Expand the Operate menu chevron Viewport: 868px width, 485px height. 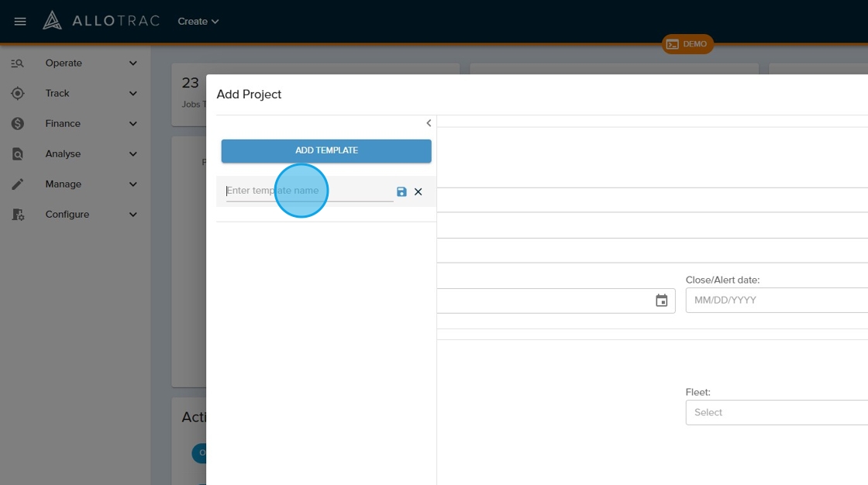133,64
